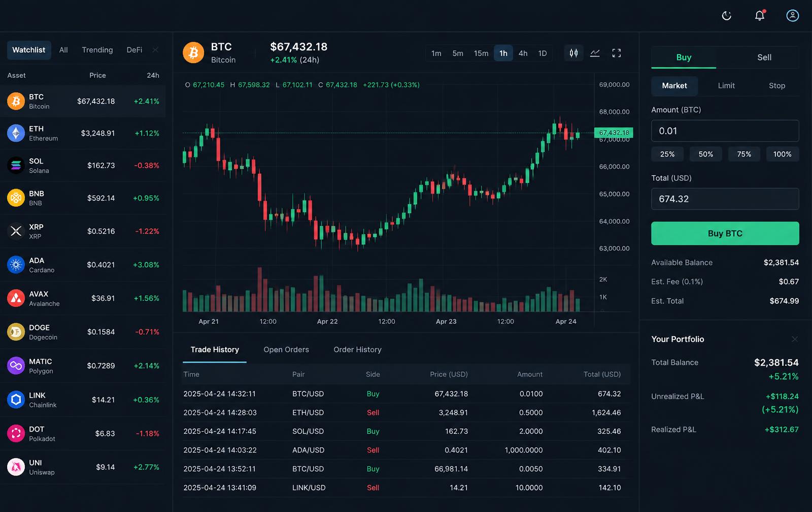Switch to Open Orders tab
The width and height of the screenshot is (812, 512).
click(286, 349)
